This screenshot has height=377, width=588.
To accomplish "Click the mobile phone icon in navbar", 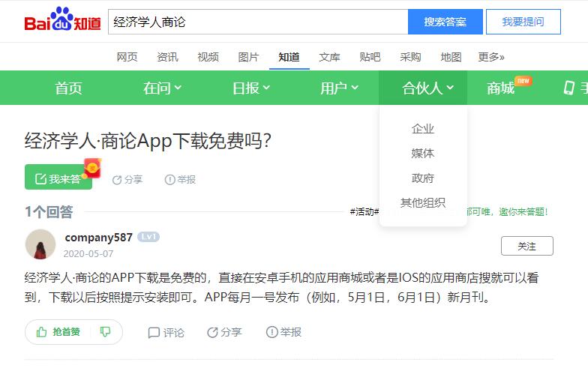I will [x=569, y=88].
